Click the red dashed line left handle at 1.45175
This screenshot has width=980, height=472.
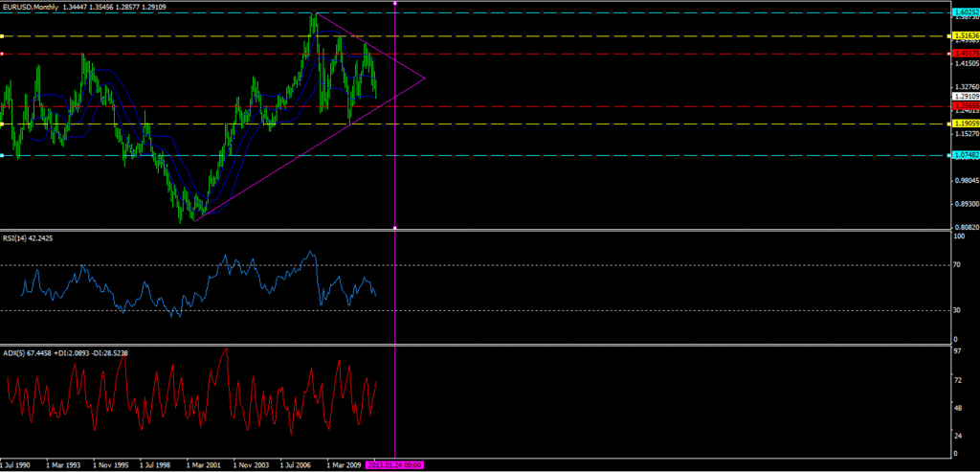[1, 54]
